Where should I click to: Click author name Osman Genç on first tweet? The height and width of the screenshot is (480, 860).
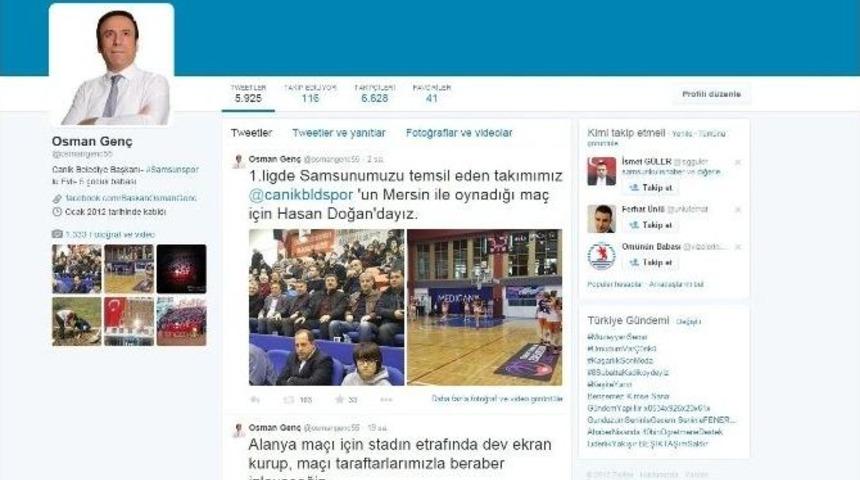(275, 159)
